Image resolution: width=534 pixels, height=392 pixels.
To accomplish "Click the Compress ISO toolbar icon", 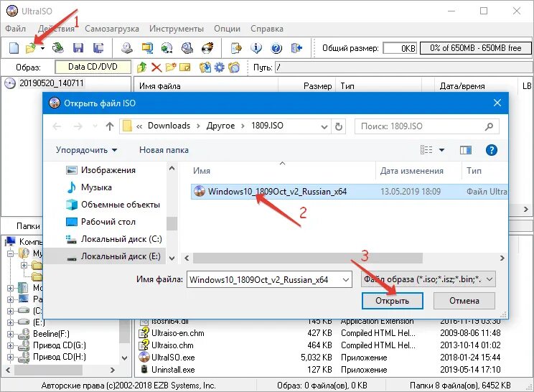I will [147, 48].
